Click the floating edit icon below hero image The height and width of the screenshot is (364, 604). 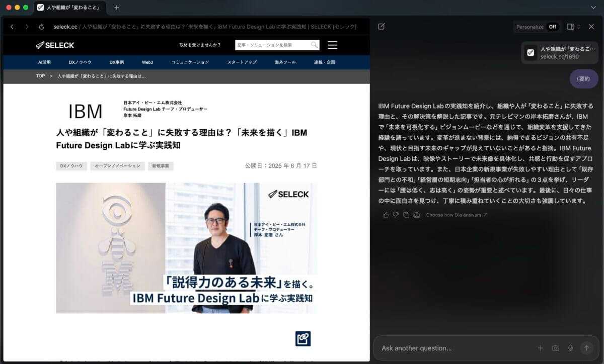tap(303, 338)
